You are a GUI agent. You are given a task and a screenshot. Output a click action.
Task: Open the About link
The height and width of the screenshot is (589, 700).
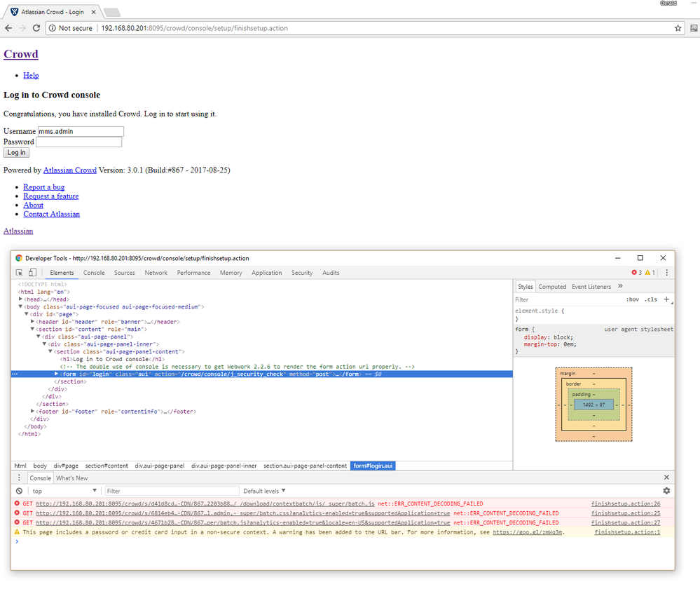(33, 205)
